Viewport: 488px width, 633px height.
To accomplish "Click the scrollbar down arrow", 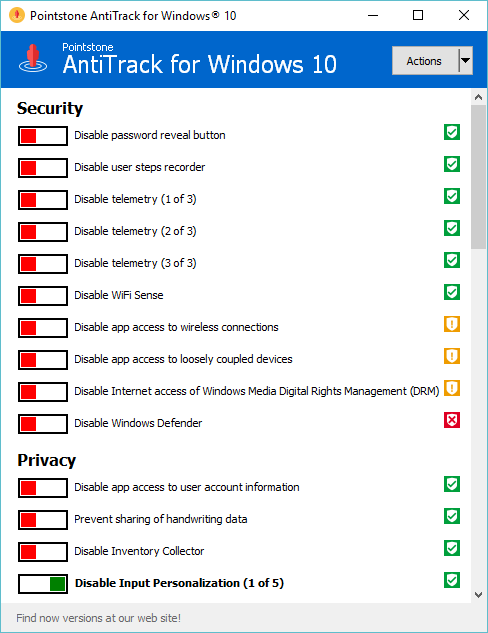I will [x=479, y=595].
